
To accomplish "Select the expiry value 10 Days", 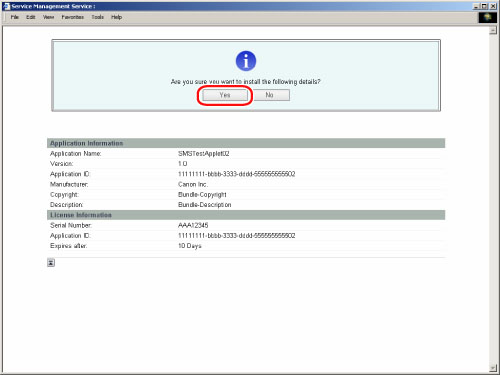I will tap(190, 246).
